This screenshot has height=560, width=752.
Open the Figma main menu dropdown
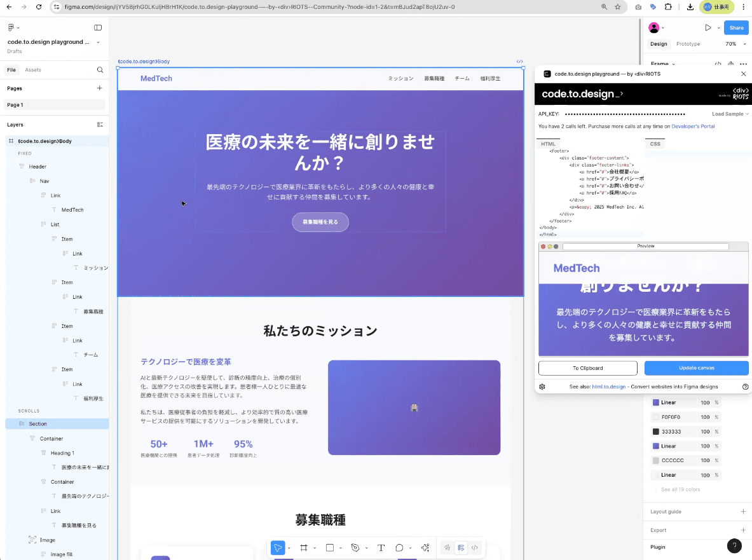pyautogui.click(x=13, y=28)
